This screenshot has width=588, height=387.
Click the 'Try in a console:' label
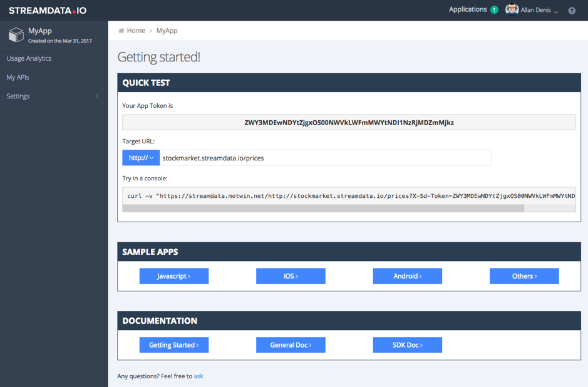tap(145, 178)
